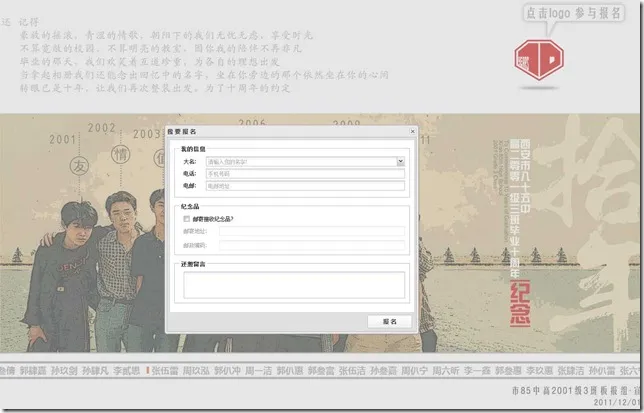Click the '点击logo 参与报名' speech bubble

573,13
